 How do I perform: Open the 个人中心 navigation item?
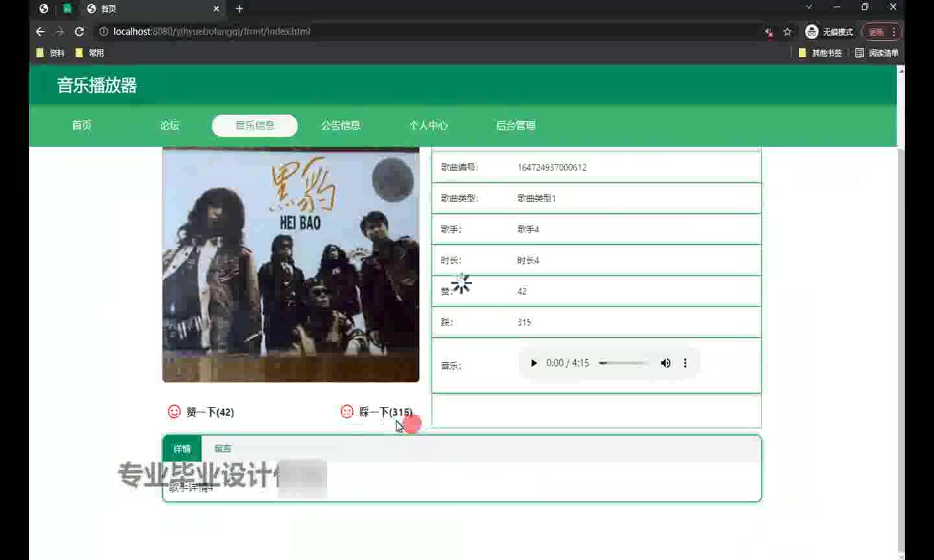[428, 125]
